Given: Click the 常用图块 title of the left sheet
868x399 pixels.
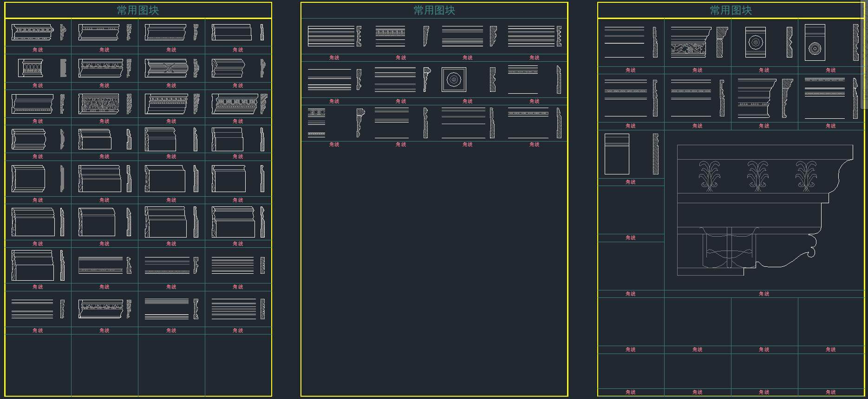Looking at the screenshot, I should click(138, 10).
